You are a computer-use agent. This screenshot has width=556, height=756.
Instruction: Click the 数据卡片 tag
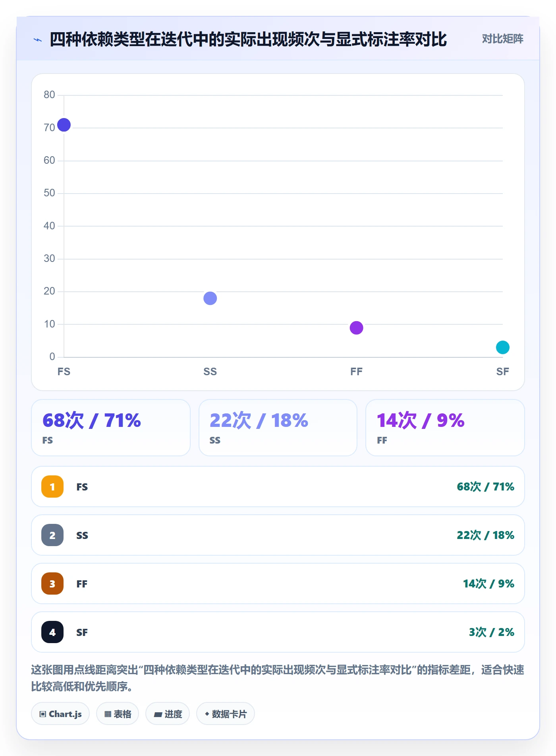click(226, 714)
